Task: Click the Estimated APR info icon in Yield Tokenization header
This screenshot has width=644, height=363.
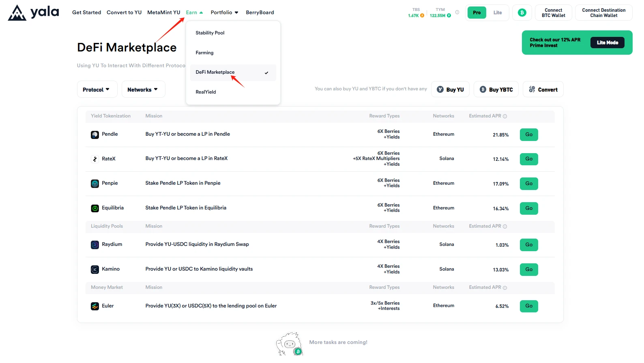Action: pyautogui.click(x=505, y=116)
